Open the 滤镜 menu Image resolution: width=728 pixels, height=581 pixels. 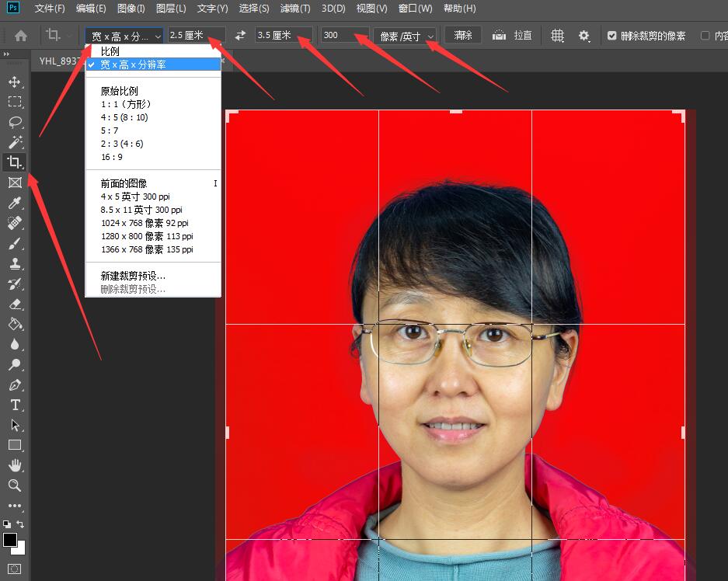point(295,9)
